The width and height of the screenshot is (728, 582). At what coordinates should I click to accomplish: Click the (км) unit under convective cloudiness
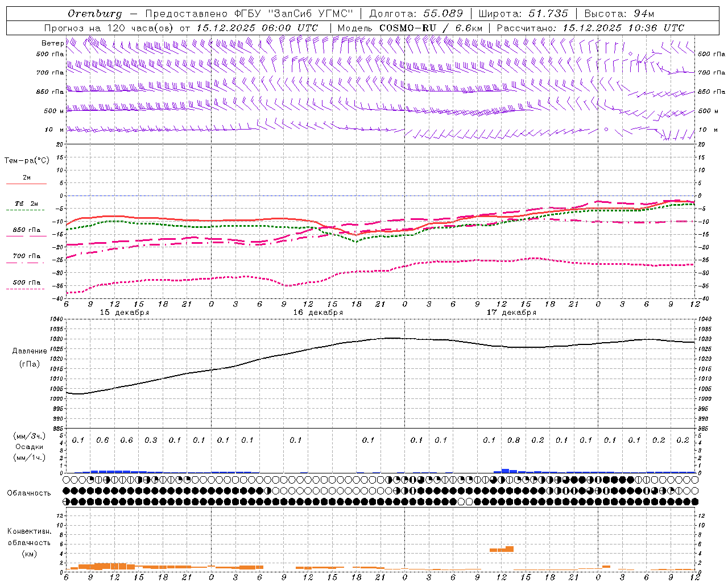tap(29, 554)
